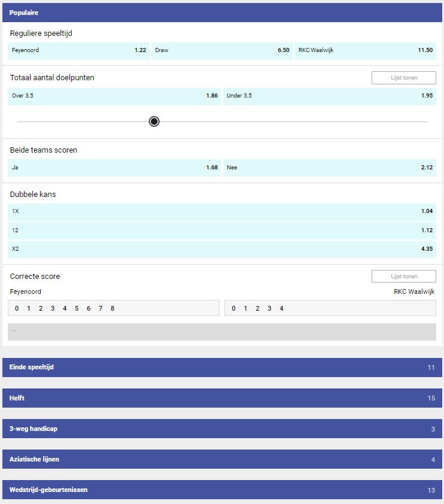Pick the X2 double chance option
The image size is (444, 504).
pyautogui.click(x=222, y=249)
